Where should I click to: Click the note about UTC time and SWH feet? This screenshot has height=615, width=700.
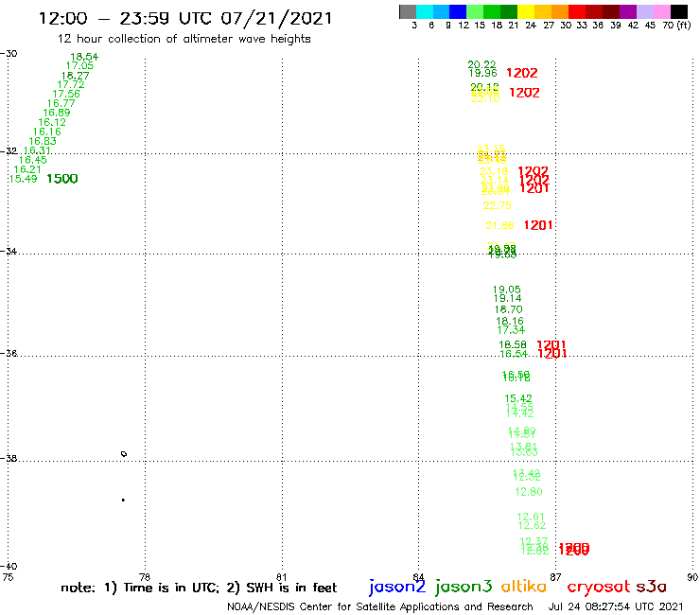pos(199,588)
